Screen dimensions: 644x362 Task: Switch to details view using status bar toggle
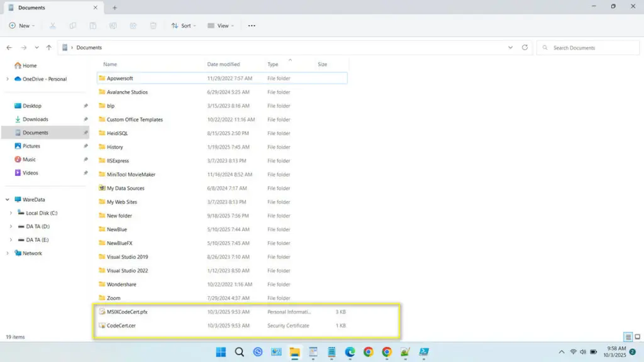click(x=627, y=337)
